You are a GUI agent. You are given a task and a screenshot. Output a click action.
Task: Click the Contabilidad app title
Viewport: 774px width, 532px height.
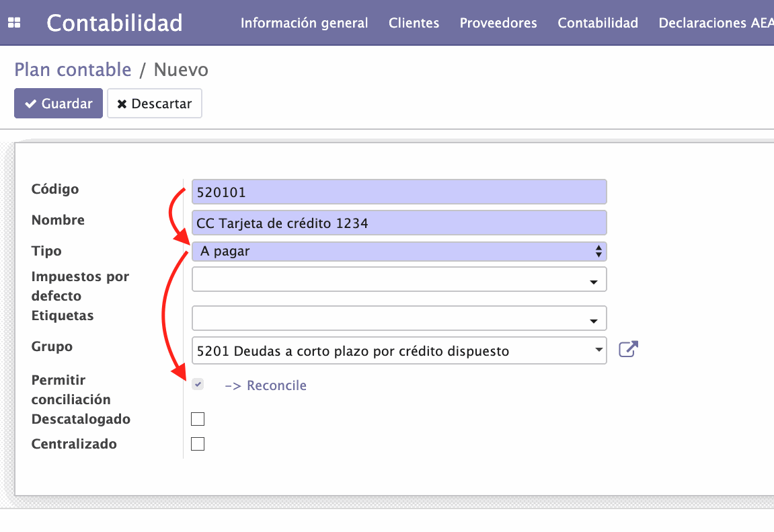coord(114,23)
